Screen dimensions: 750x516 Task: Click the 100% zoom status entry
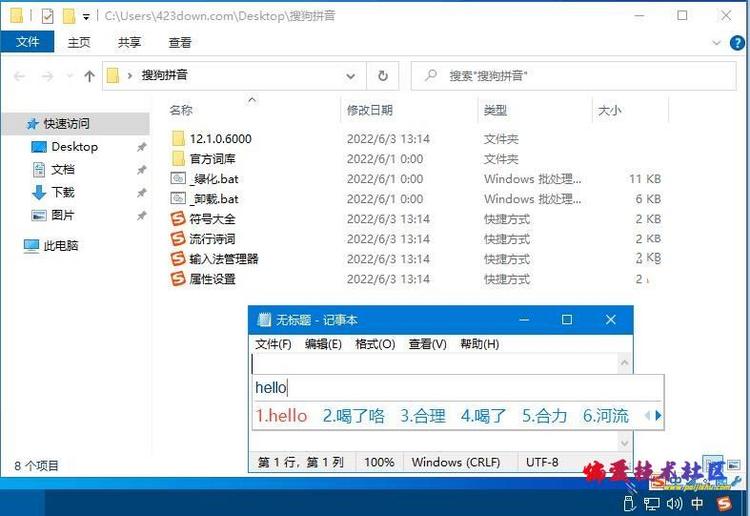pos(379,462)
